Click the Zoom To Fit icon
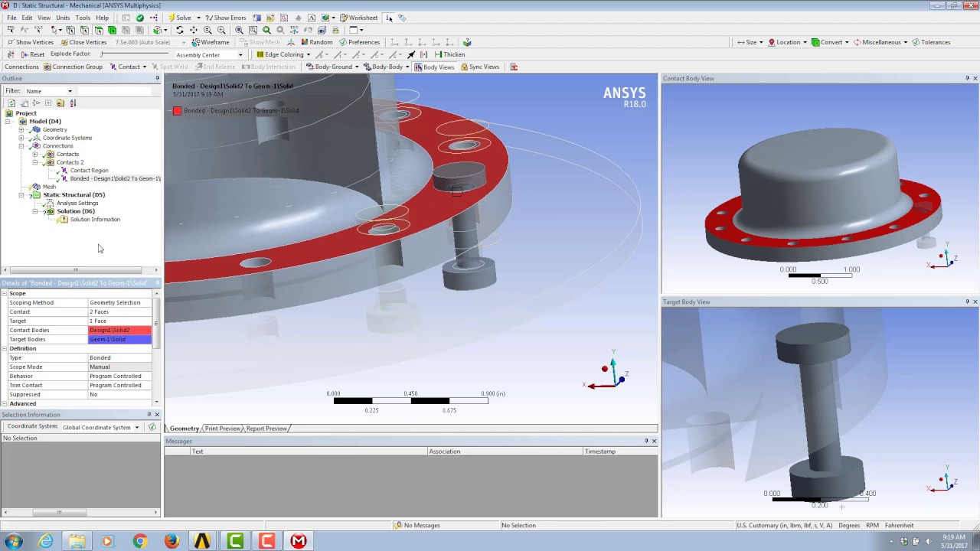Screen dimensions: 980x551 (240, 30)
